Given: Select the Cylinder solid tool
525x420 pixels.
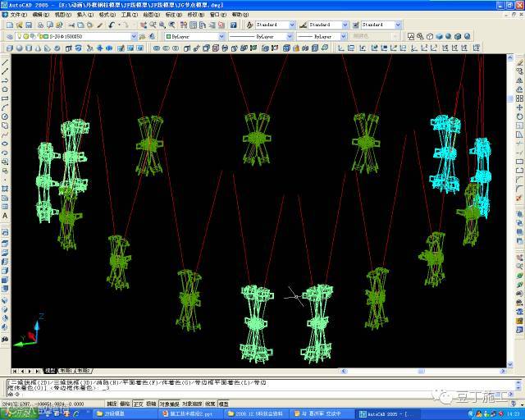Looking at the screenshot, I should [x=29, y=48].
